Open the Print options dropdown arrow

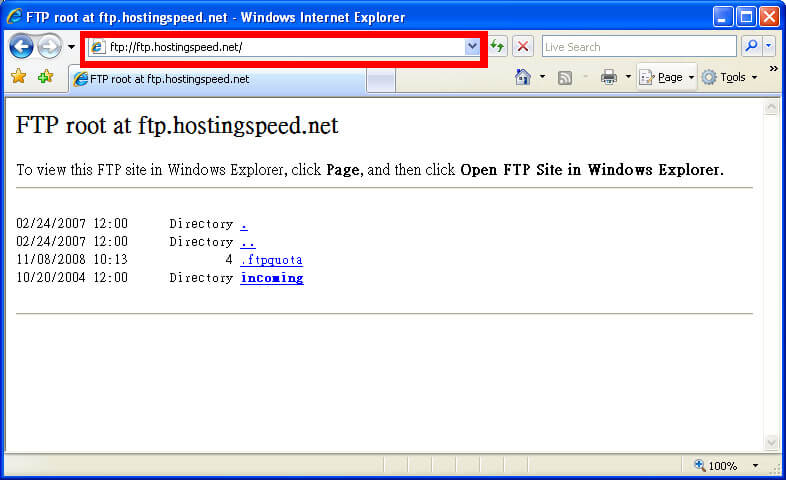628,77
